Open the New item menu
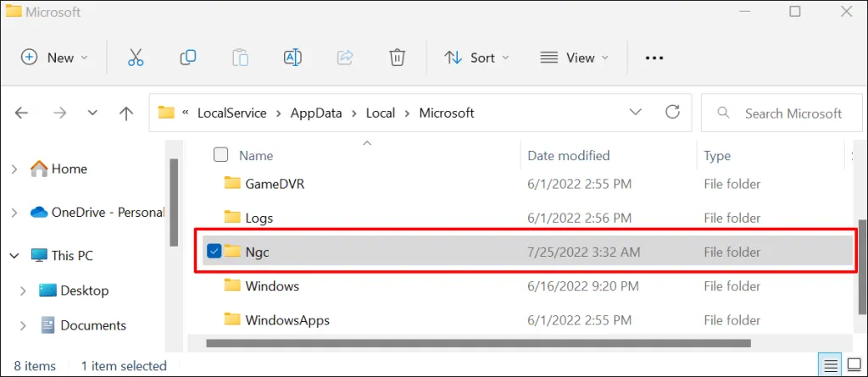Image resolution: width=868 pixels, height=377 pixels. click(53, 58)
